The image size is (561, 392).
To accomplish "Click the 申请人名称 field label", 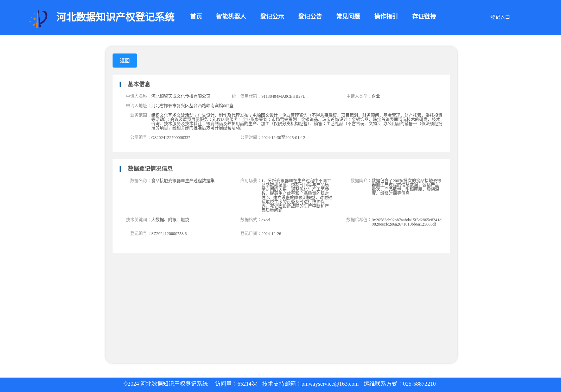I will pyautogui.click(x=138, y=96).
